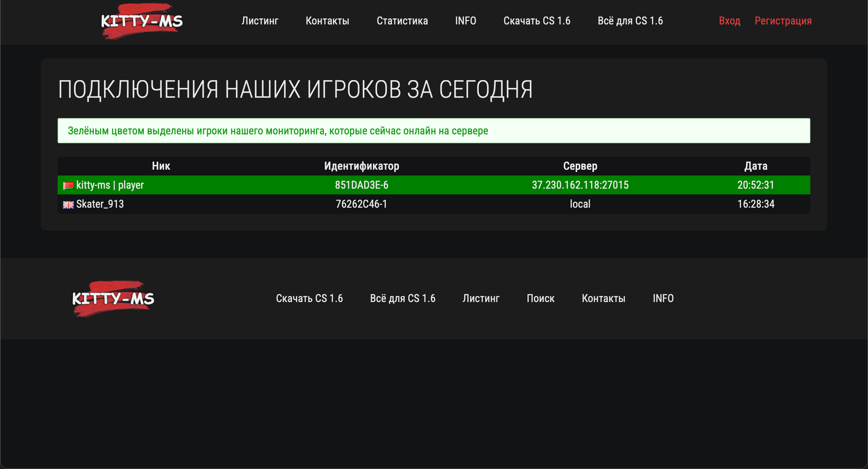
Task: Open Всё для CS 1.6 in the header
Action: coord(631,21)
